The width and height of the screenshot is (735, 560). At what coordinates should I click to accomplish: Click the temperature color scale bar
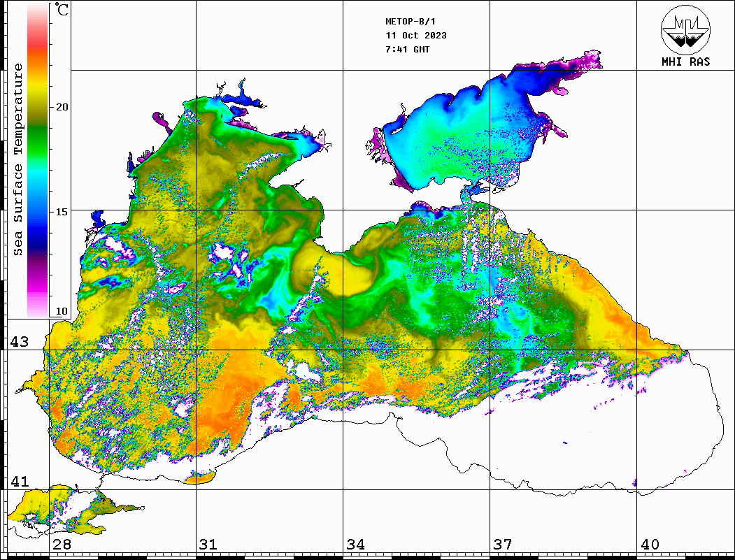38,160
